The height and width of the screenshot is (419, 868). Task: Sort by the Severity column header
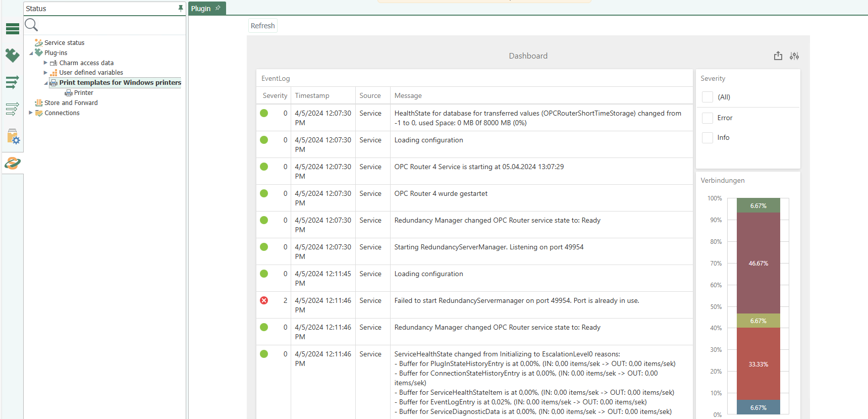(x=275, y=95)
